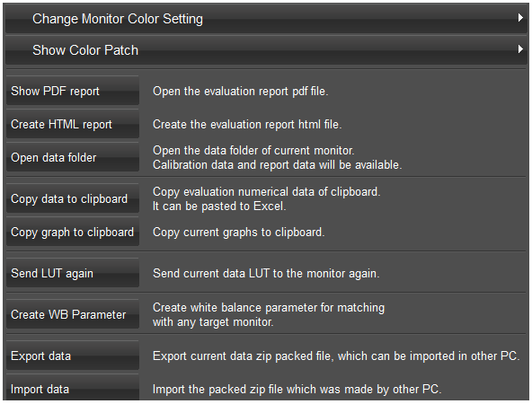Open the Show Color Patch menu

tap(266, 50)
